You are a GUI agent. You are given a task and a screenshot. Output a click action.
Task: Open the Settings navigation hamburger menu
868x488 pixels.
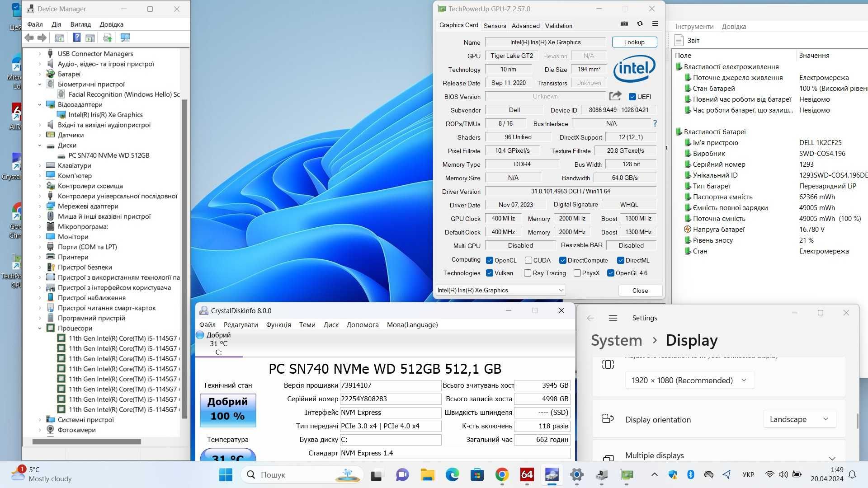(613, 318)
